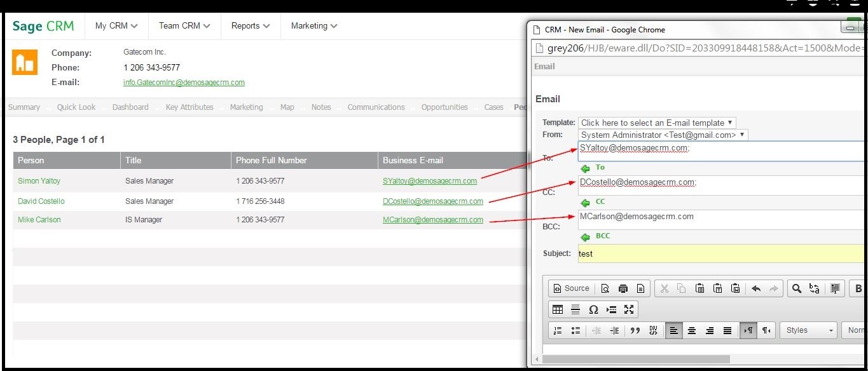
Task: Insert a horizontal line in the email
Action: 575,309
